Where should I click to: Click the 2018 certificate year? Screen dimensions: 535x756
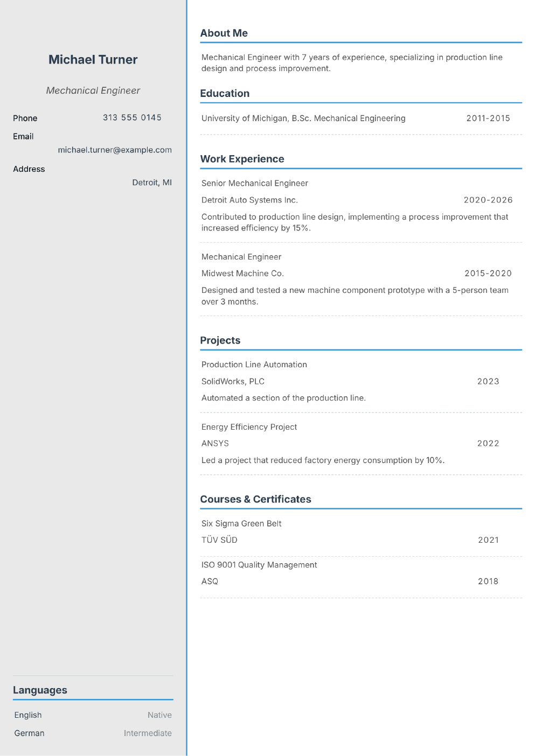click(x=488, y=581)
